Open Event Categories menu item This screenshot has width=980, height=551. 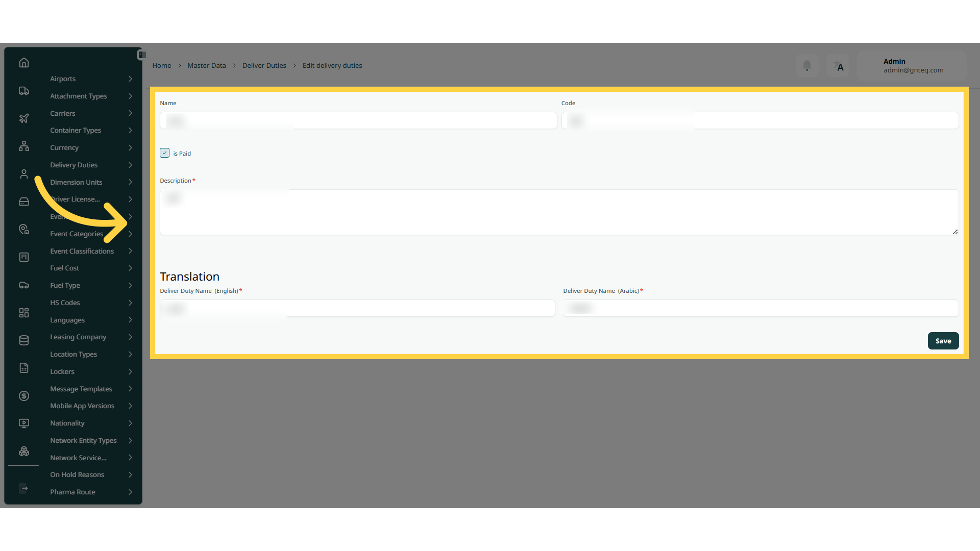(91, 234)
